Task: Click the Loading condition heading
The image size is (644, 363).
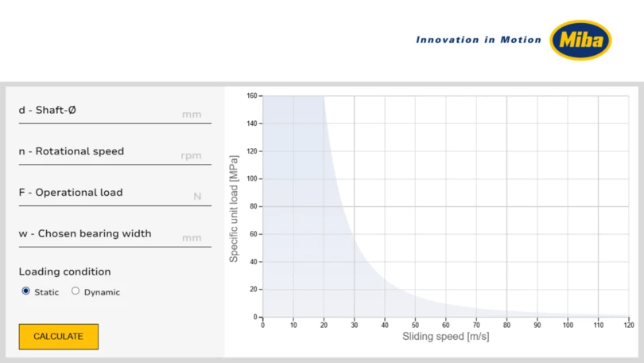Action: tap(65, 271)
